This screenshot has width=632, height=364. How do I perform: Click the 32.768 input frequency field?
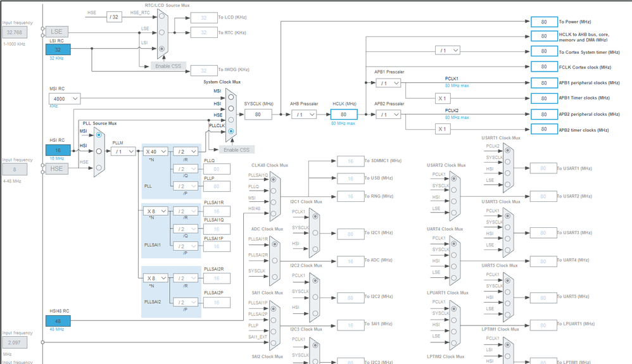15,32
